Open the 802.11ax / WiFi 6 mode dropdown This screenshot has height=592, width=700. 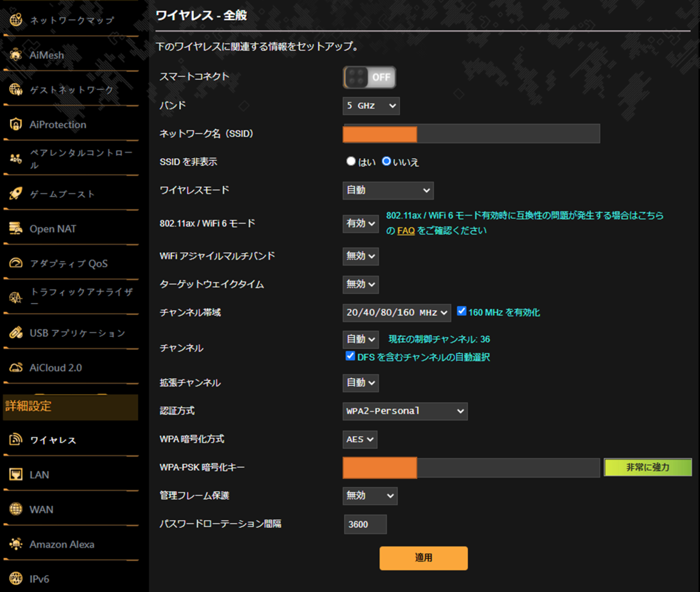[x=360, y=224]
